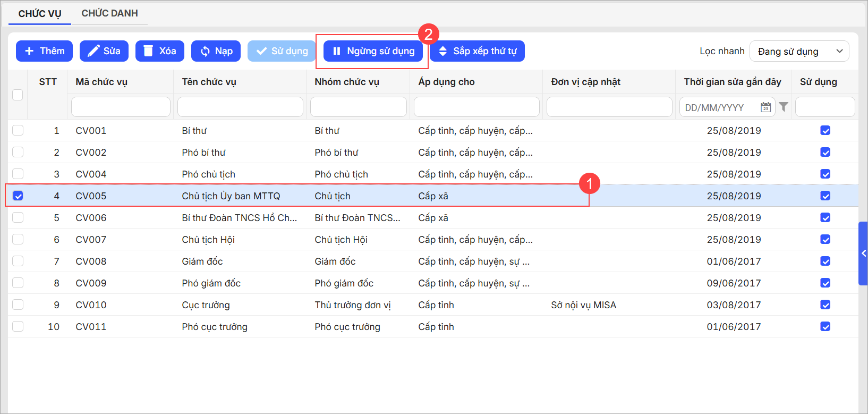Uncheck the selected row CV005 checkbox
This screenshot has width=868, height=414.
(x=18, y=196)
